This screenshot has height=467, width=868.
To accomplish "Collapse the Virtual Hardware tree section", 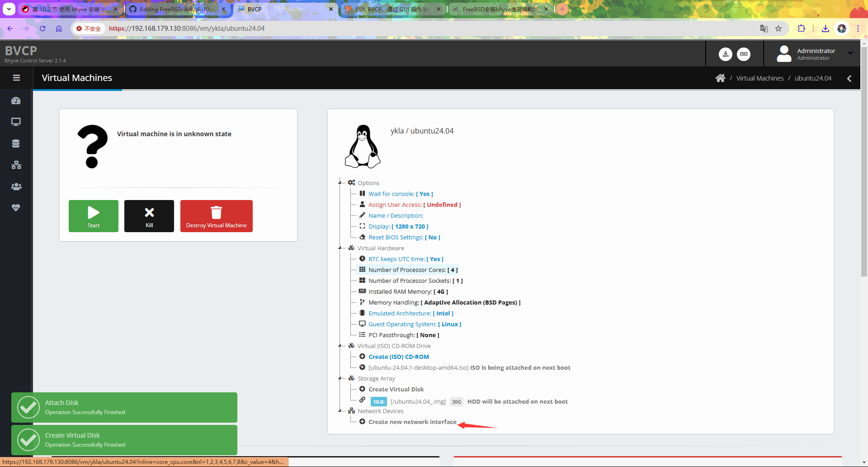I will 340,248.
